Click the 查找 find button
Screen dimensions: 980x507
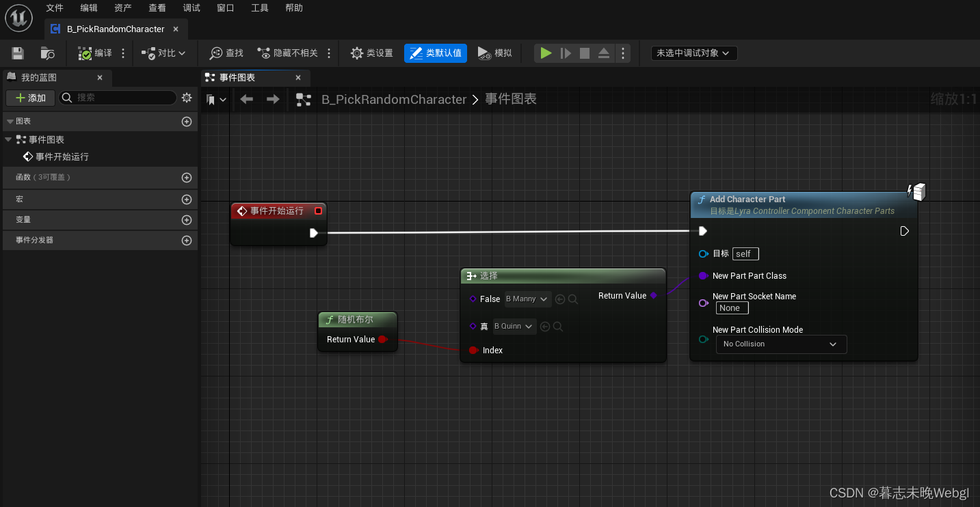click(226, 53)
